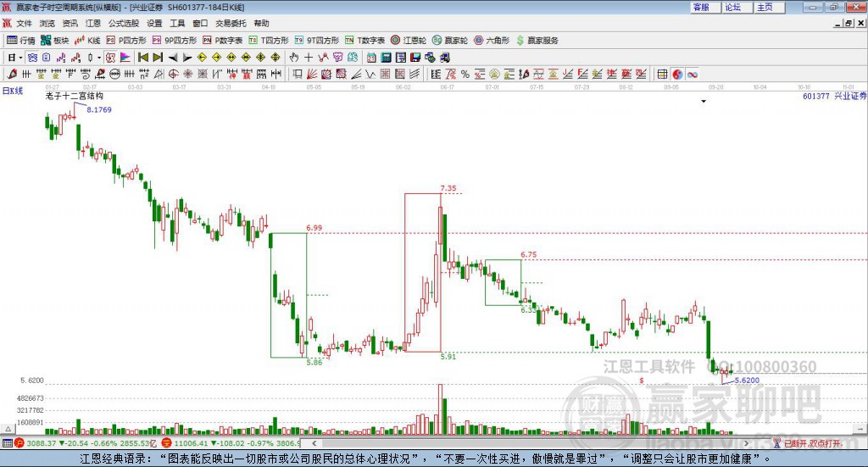Open the 9P四方形 tool
This screenshot has height=467, width=868.
pos(175,41)
